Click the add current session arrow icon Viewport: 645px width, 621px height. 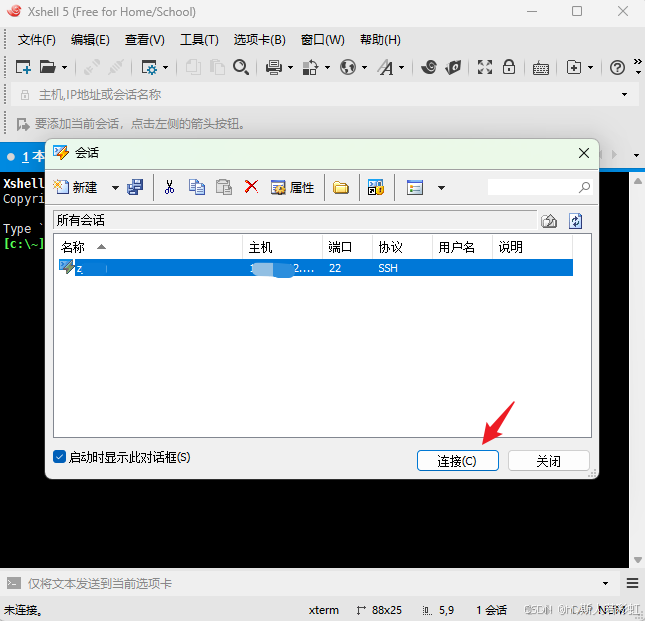tap(23, 124)
